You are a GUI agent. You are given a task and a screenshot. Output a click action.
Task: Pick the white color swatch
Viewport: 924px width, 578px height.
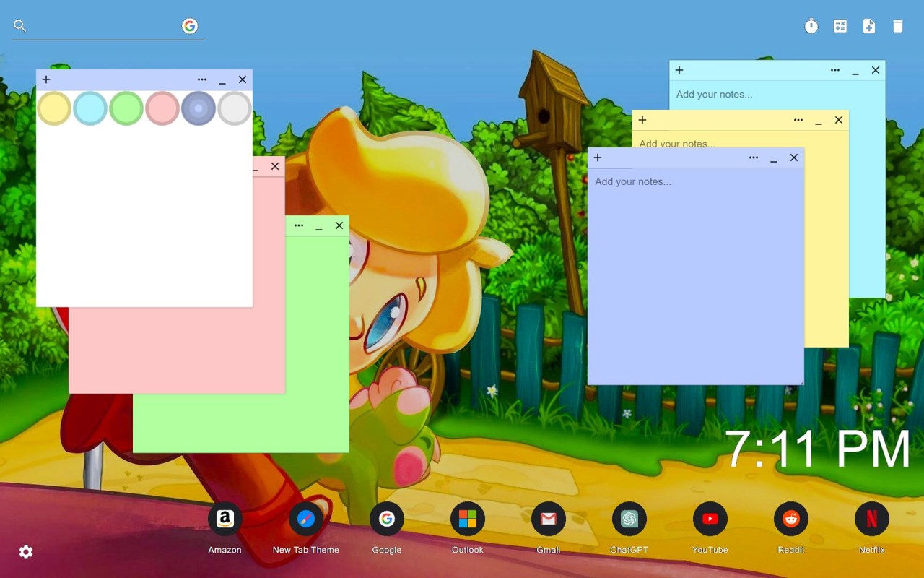coord(235,108)
